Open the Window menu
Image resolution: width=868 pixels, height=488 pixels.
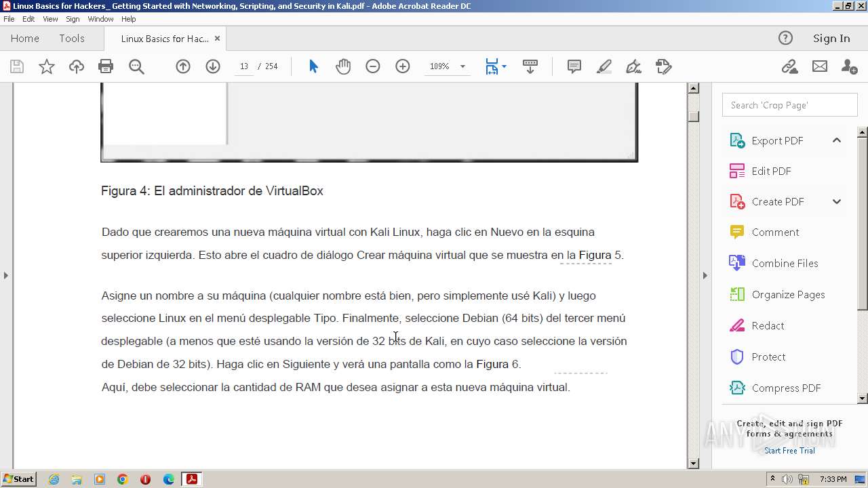(100, 19)
